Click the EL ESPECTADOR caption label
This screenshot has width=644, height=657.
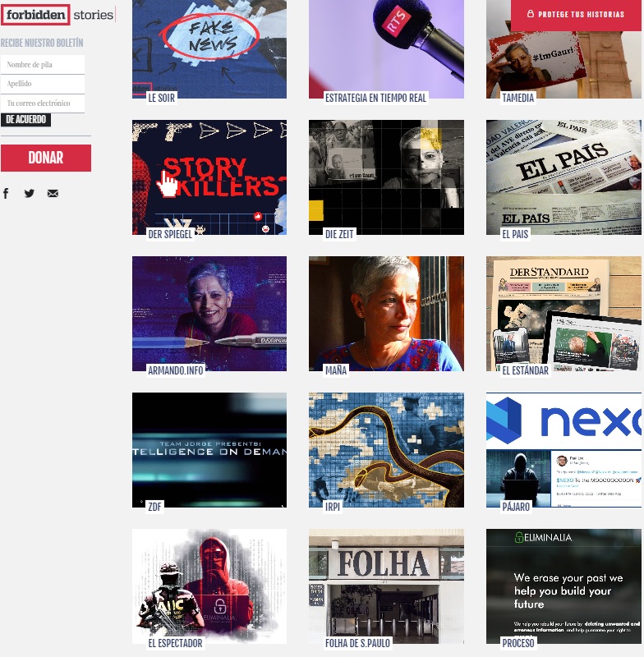(175, 643)
